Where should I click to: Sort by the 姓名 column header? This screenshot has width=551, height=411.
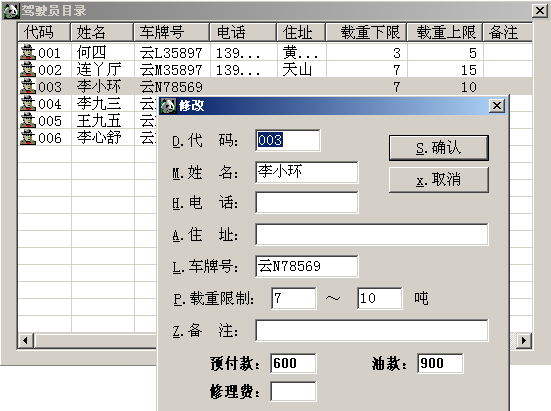tap(102, 32)
